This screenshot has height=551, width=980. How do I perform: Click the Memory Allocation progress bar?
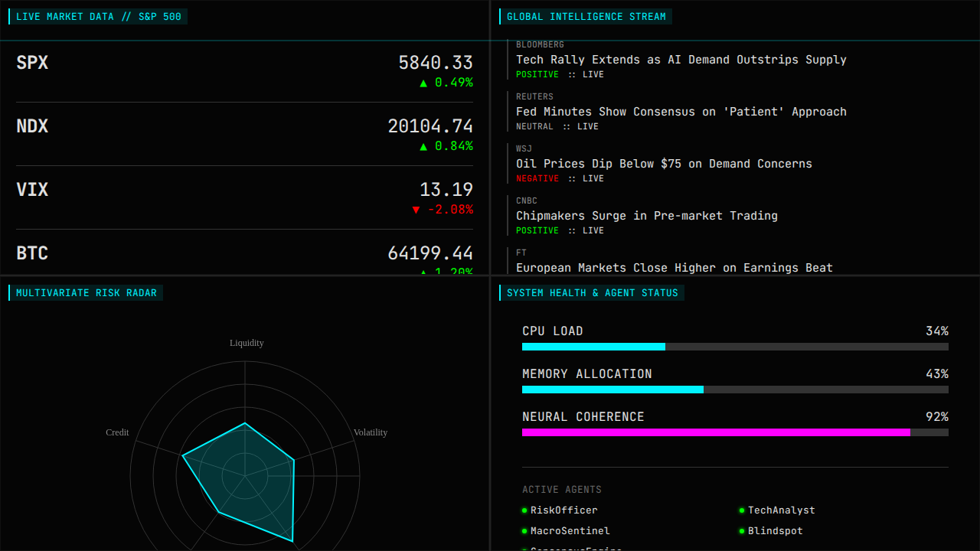tap(735, 390)
